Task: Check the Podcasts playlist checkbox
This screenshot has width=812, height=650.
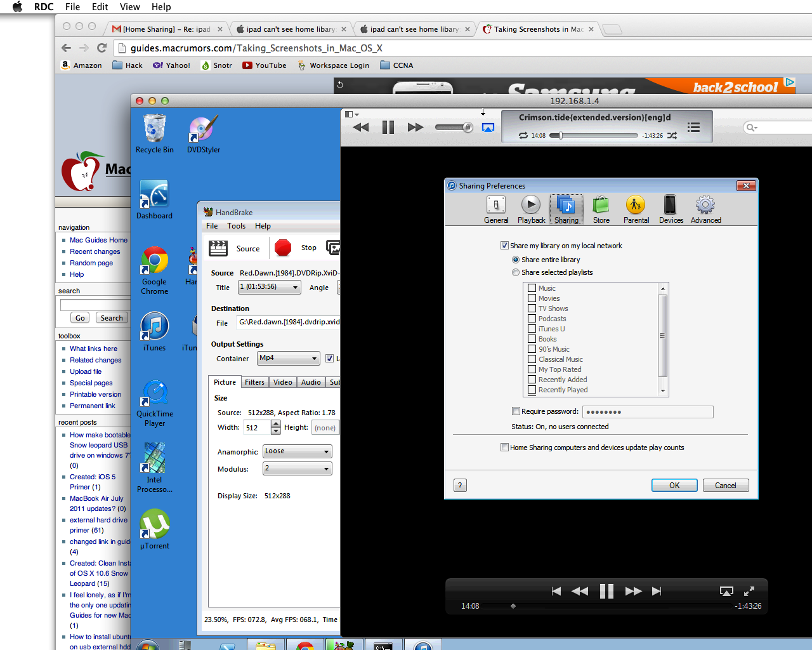Action: pos(532,319)
